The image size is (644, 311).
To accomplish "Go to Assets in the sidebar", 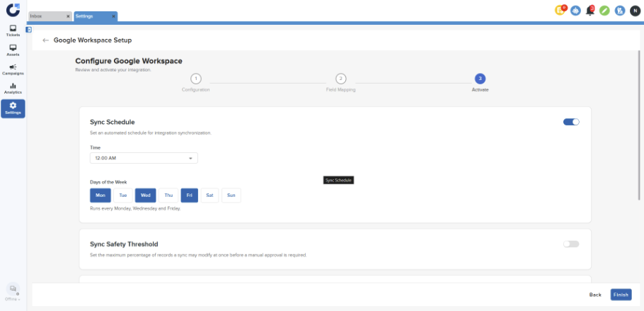I will point(13,50).
